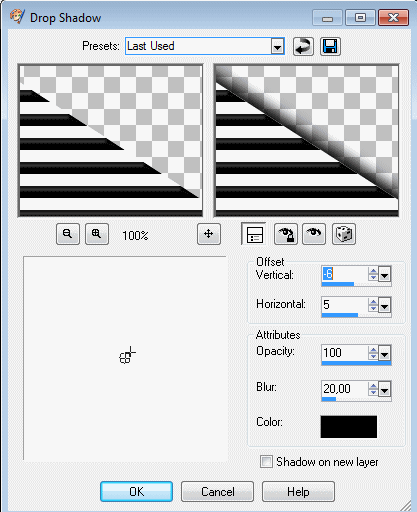Click the Opacity value field

click(x=345, y=353)
